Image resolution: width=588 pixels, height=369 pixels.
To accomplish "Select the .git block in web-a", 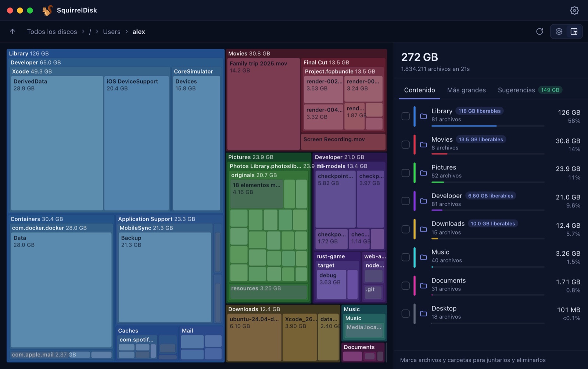I will click(373, 292).
